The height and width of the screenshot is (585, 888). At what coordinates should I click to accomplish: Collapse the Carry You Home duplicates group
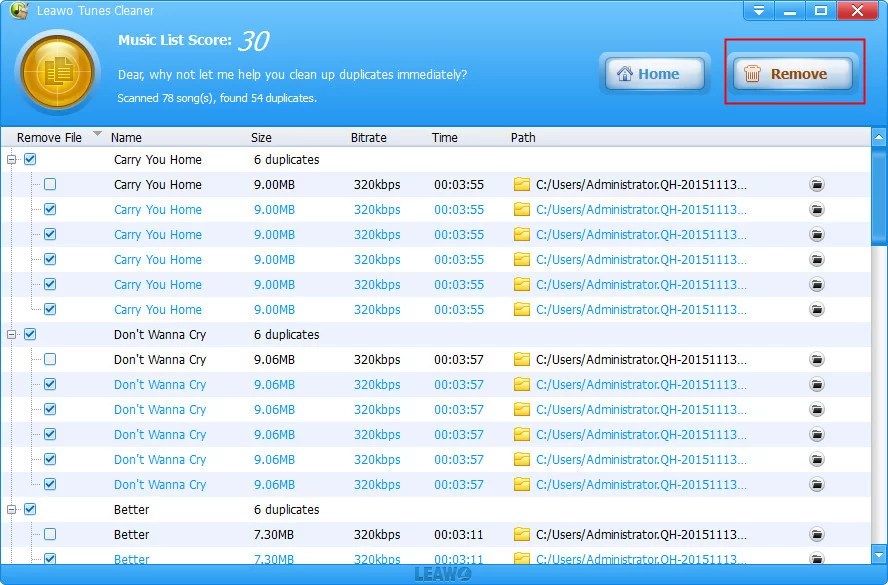(x=12, y=159)
